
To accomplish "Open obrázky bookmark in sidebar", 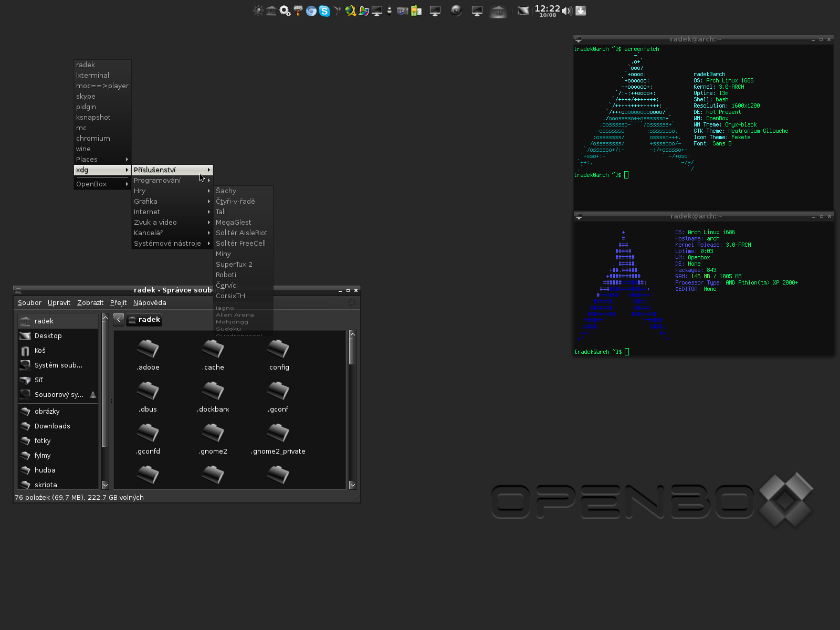I will [x=58, y=412].
